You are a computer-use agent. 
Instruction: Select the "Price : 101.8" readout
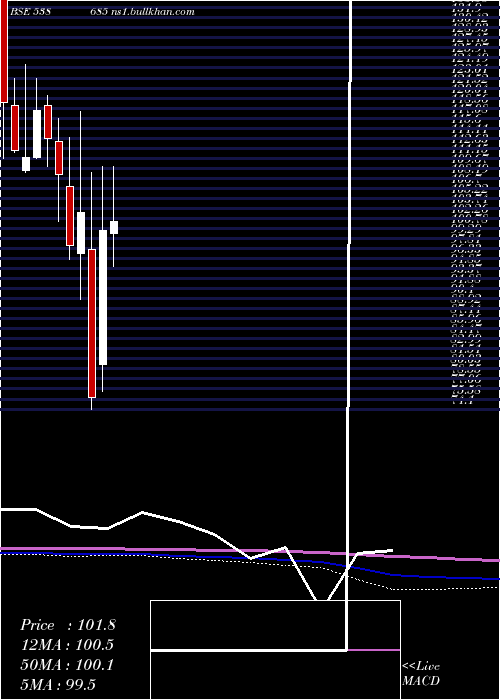click(x=68, y=625)
